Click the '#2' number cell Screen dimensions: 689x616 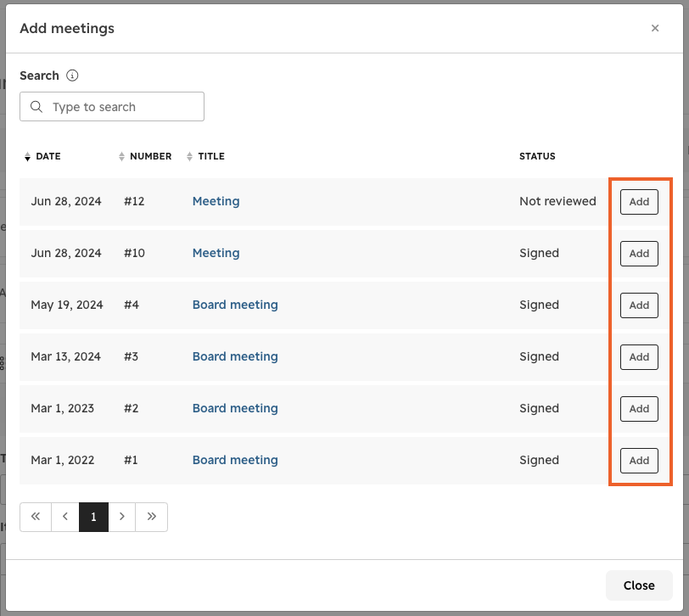click(131, 408)
